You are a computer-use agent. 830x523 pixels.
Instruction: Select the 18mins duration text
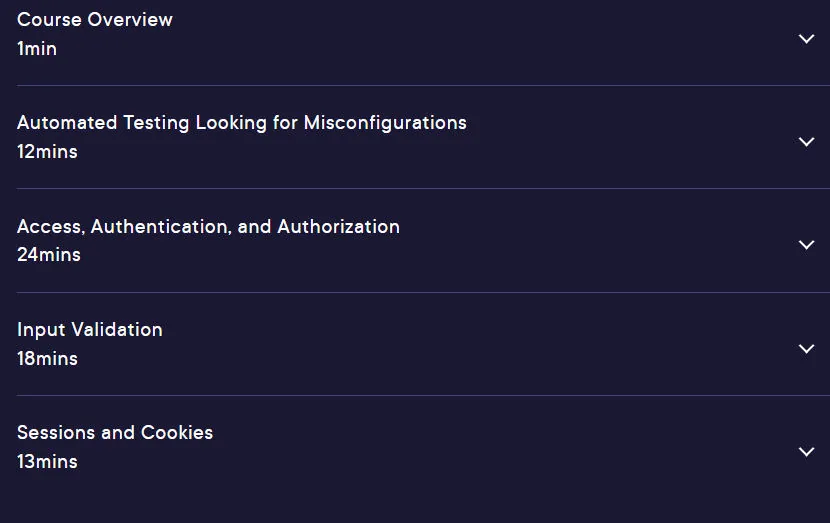(x=48, y=359)
